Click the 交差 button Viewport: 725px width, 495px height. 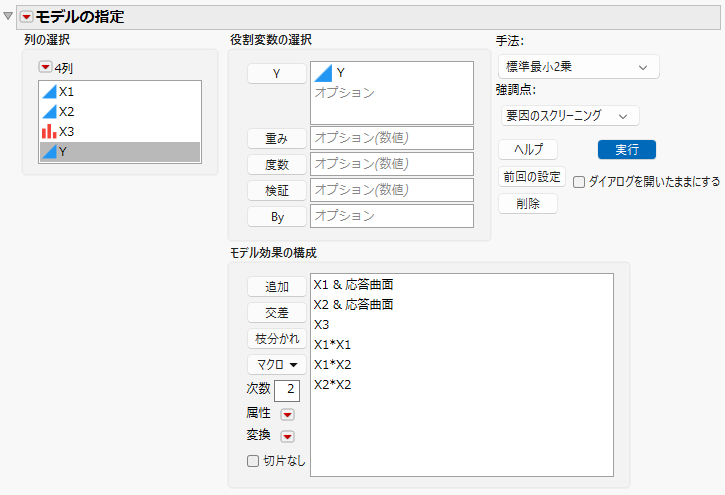pos(276,312)
